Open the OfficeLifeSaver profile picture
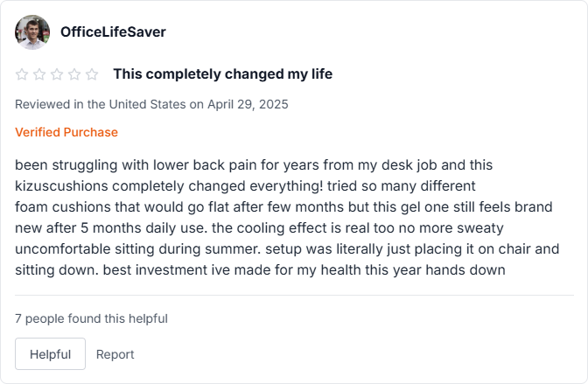This screenshot has width=588, height=384. 32,32
